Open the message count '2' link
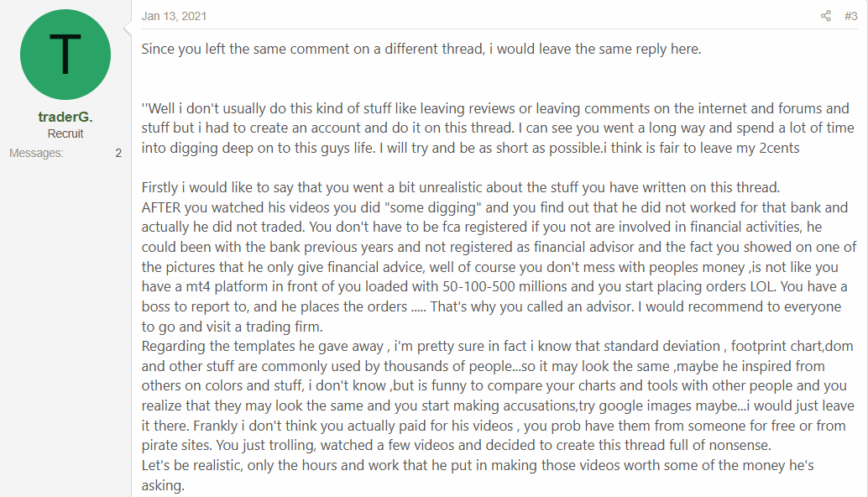868x497 pixels. 118,153
